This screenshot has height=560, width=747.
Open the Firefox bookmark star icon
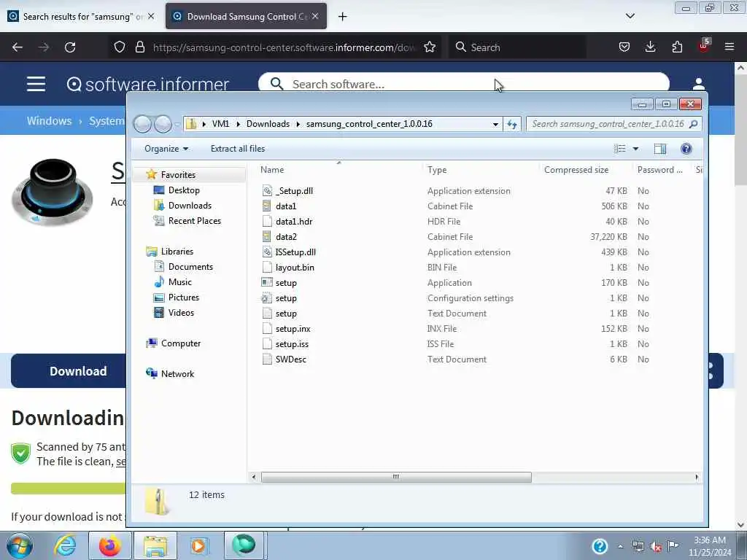(430, 47)
